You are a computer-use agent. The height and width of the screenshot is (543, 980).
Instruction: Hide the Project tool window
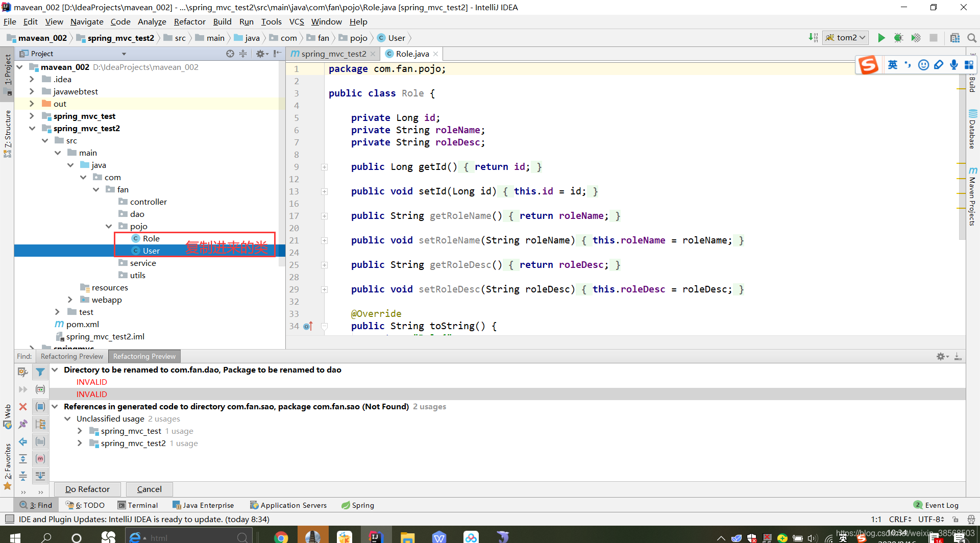pos(277,54)
